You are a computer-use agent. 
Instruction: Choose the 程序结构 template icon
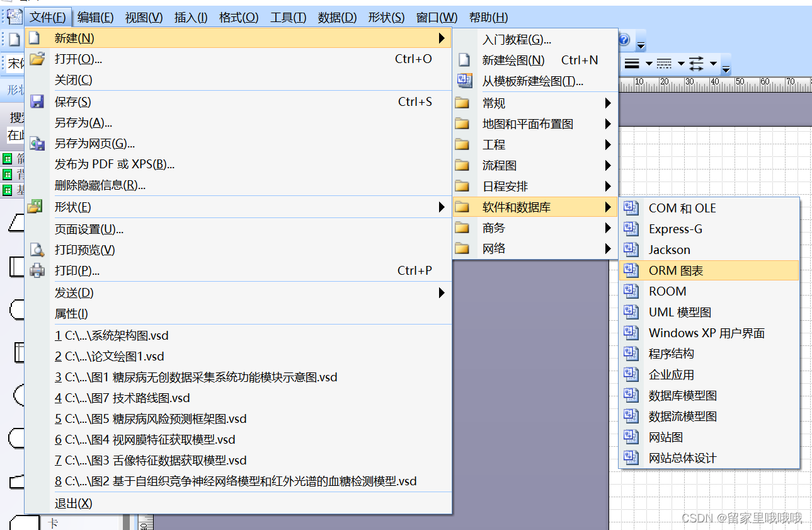631,354
